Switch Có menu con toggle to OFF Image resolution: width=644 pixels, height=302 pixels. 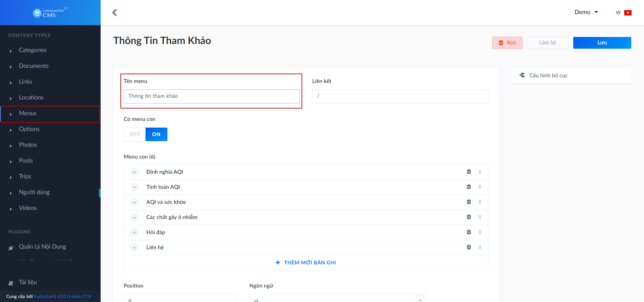pyautogui.click(x=135, y=134)
